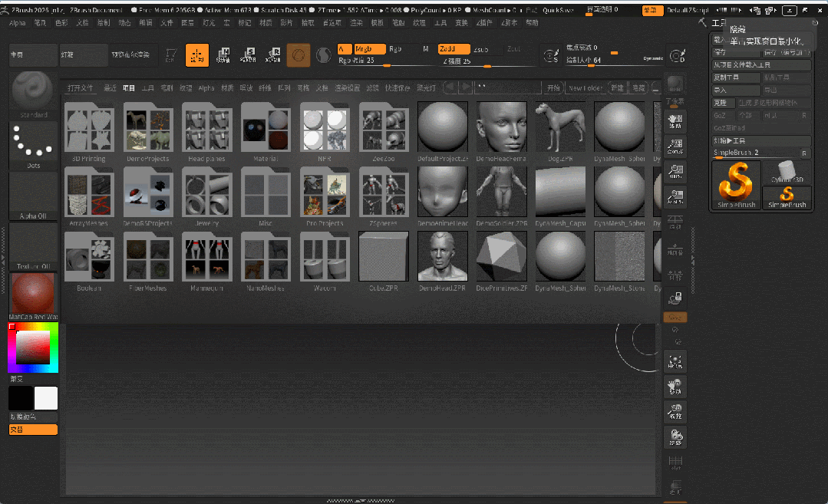
Task: Select the Rotate (R) transform tool
Action: click(273, 55)
